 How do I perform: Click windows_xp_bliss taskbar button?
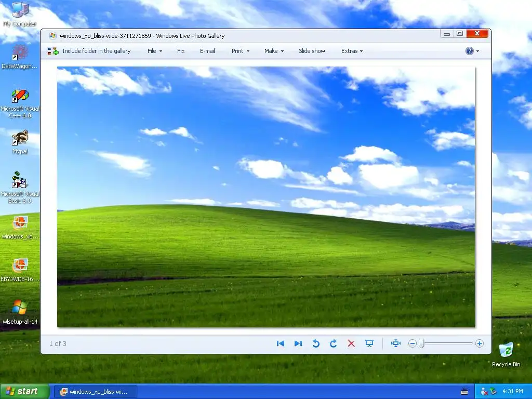(96, 392)
